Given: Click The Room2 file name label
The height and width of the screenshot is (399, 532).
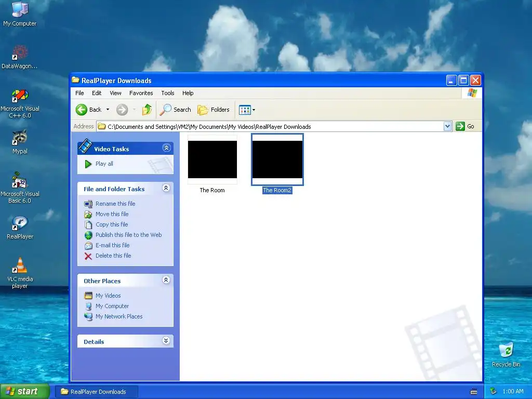Looking at the screenshot, I should click(277, 190).
